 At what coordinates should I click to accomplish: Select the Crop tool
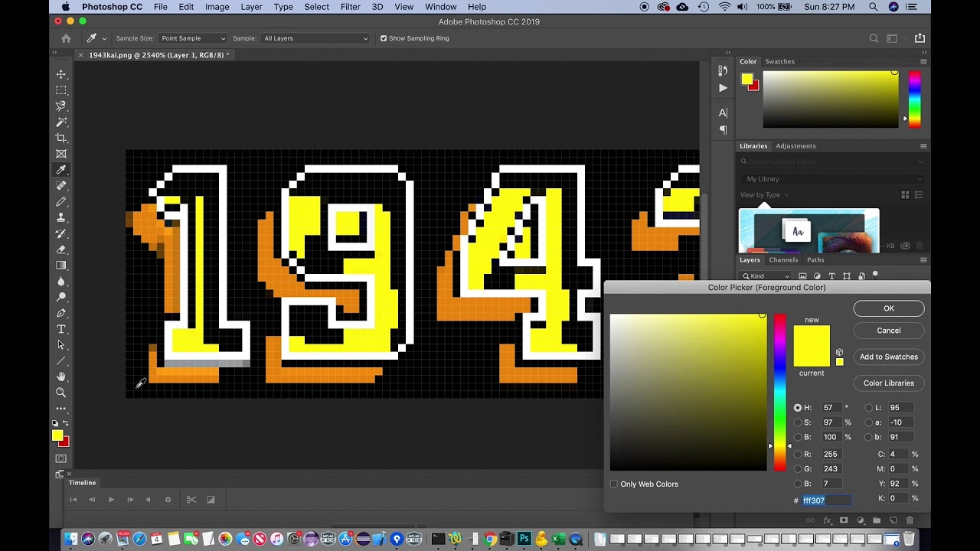click(61, 138)
